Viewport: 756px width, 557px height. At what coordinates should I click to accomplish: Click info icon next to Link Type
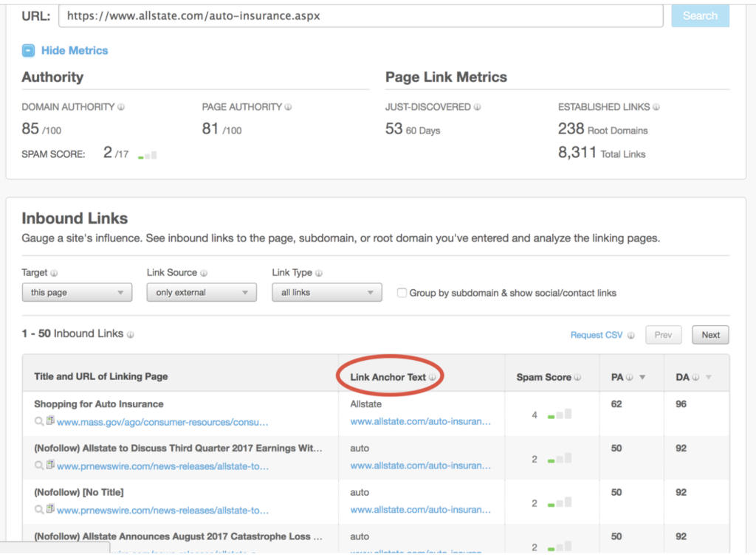tap(319, 273)
